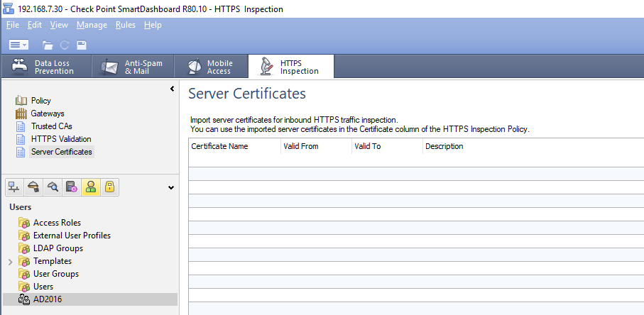Screen dimensions: 644x315
Task: Click the Open policy folder toolbar icon
Action: pyautogui.click(x=48, y=45)
